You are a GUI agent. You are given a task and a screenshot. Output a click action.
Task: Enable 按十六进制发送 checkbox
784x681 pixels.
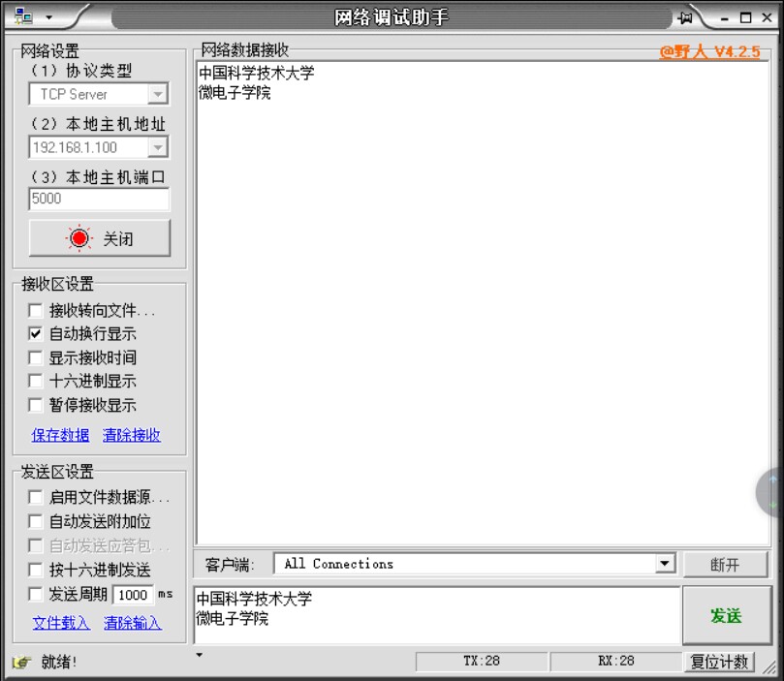pos(35,570)
